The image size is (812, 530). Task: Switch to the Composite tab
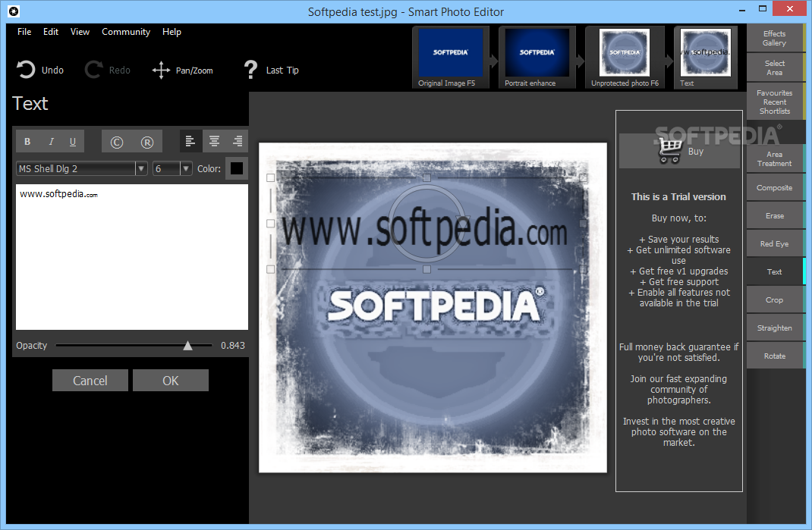pos(775,188)
